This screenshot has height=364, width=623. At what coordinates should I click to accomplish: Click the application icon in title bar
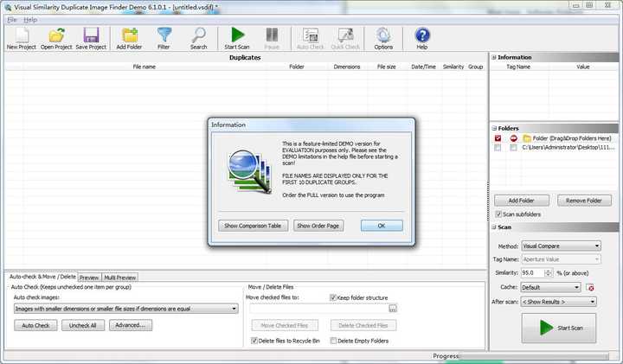pos(8,7)
